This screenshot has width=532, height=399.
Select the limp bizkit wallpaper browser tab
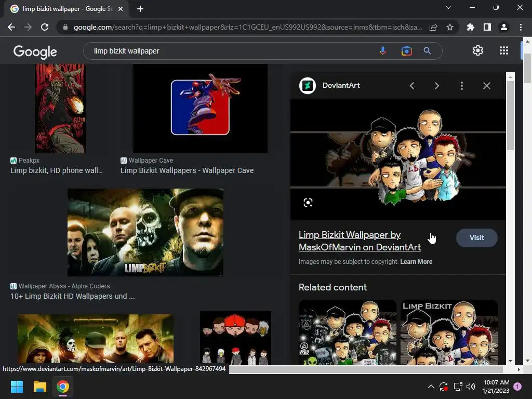[66, 9]
